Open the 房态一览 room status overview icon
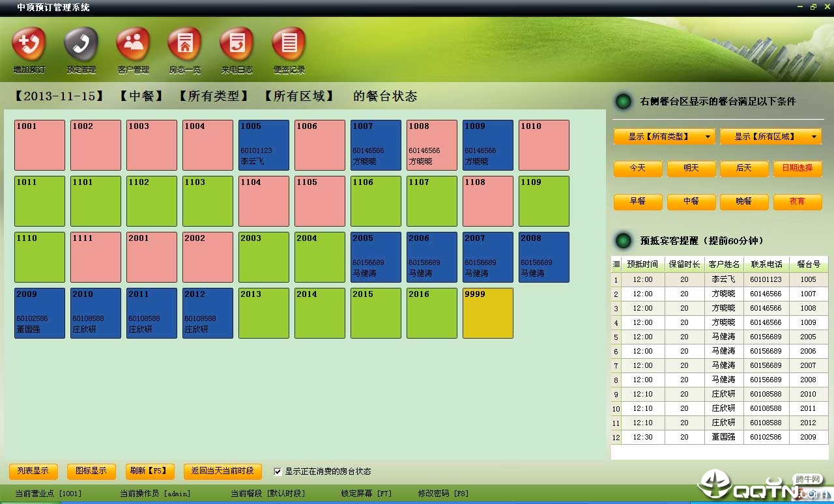This screenshot has width=834, height=504. click(185, 45)
